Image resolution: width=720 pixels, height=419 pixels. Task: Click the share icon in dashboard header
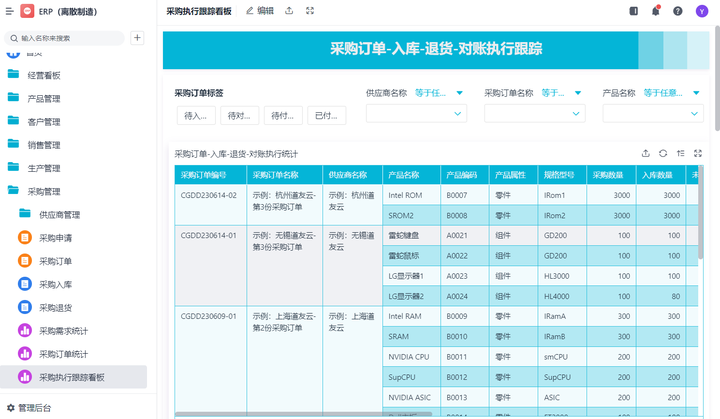click(289, 10)
